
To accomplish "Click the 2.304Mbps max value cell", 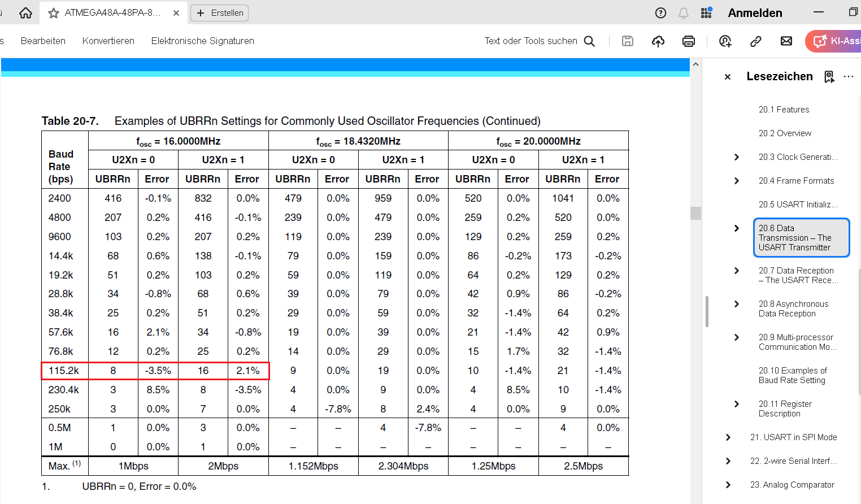I will 403,466.
